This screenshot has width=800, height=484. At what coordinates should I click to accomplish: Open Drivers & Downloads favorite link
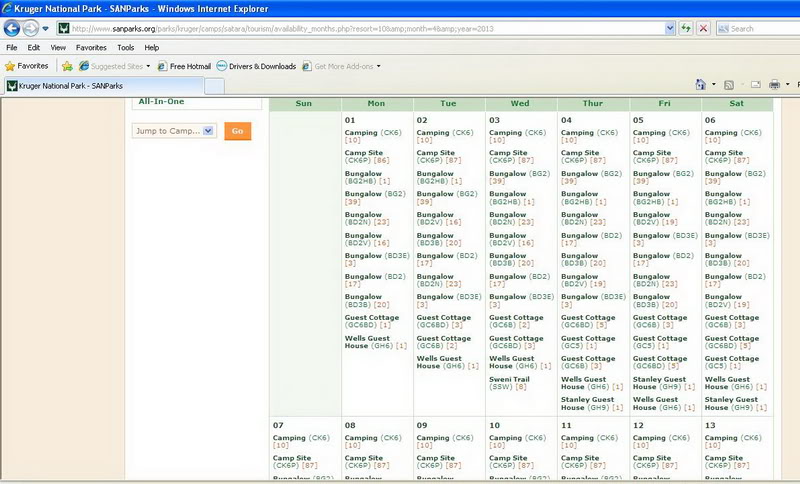(x=256, y=66)
